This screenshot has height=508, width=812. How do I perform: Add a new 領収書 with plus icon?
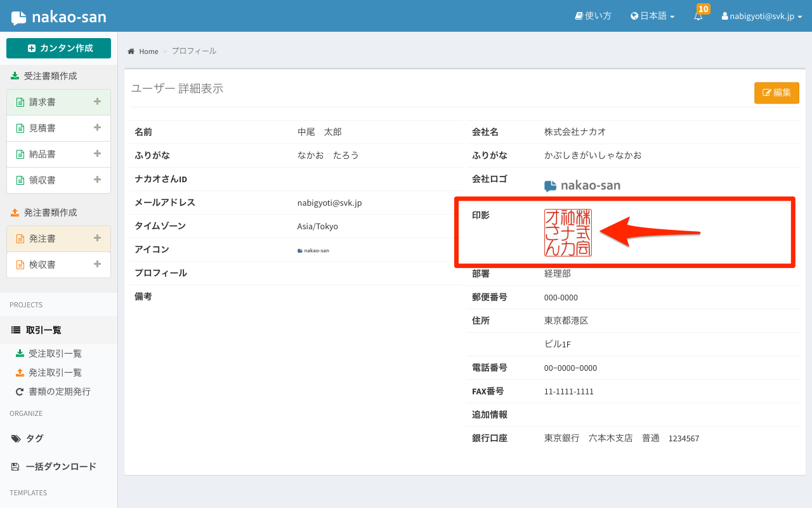tap(97, 179)
